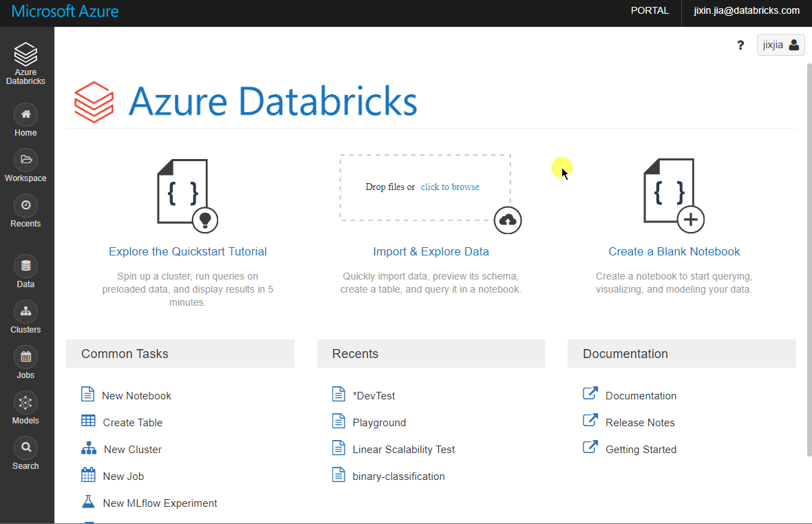Select the MLflow Experiment flask icon
812x524 pixels.
pyautogui.click(x=88, y=503)
